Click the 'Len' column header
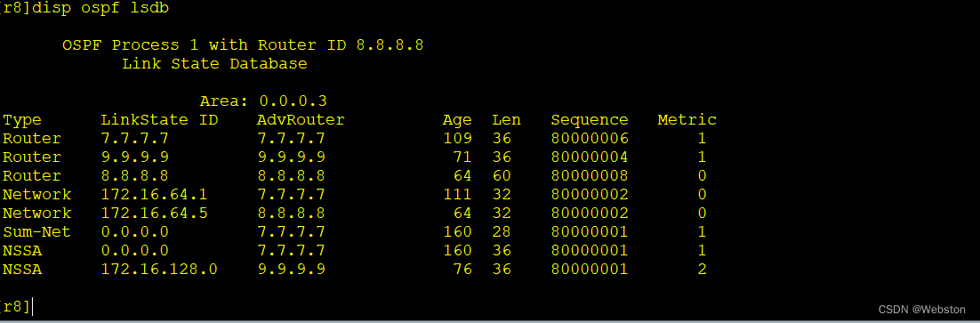Image resolution: width=980 pixels, height=323 pixels. (506, 120)
